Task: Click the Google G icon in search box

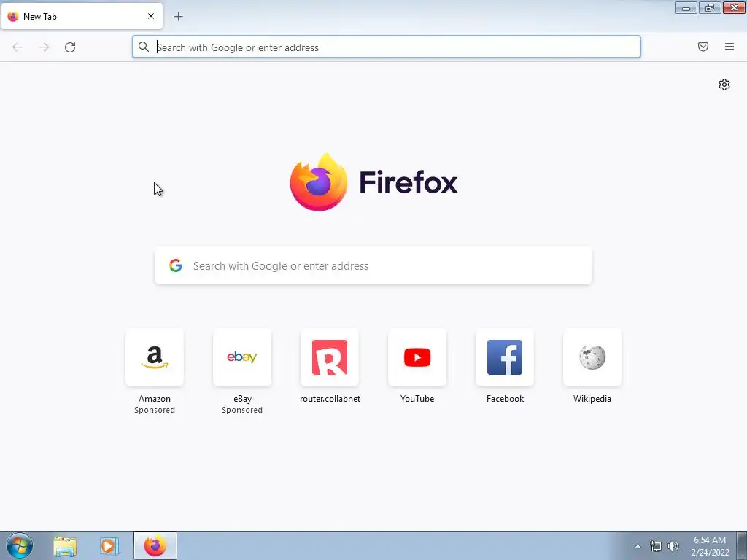Action: pos(176,265)
